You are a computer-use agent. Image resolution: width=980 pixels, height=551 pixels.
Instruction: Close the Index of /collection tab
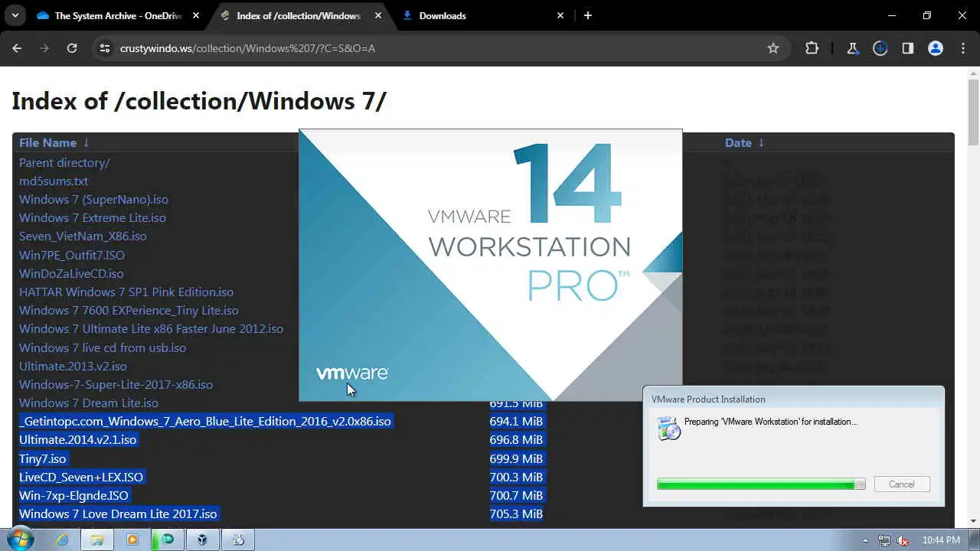coord(378,15)
